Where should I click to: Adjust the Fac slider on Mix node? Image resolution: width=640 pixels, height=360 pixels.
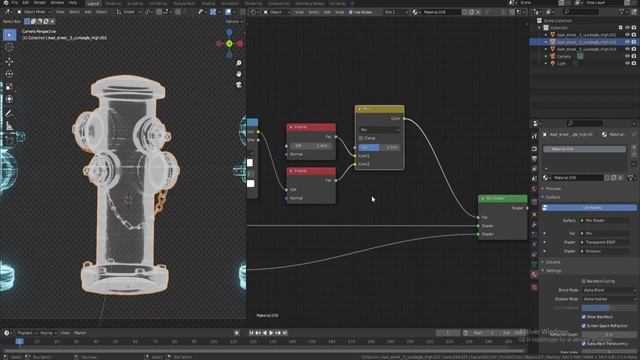coord(380,147)
